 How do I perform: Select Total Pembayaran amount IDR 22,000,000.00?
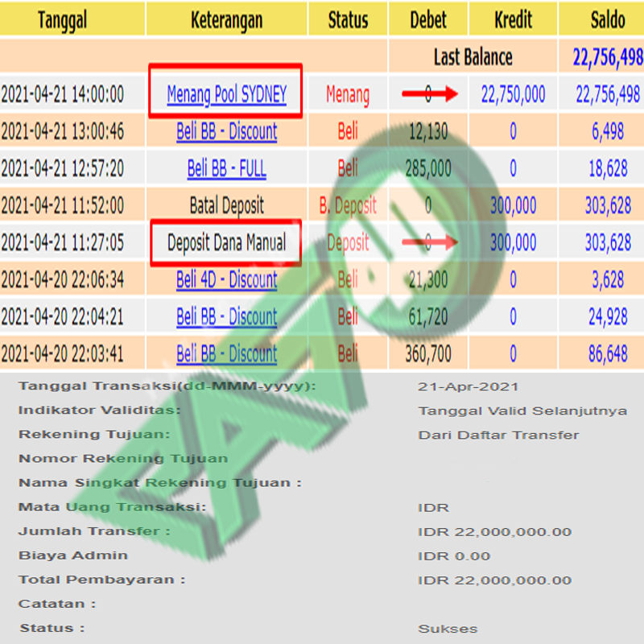coord(495,580)
